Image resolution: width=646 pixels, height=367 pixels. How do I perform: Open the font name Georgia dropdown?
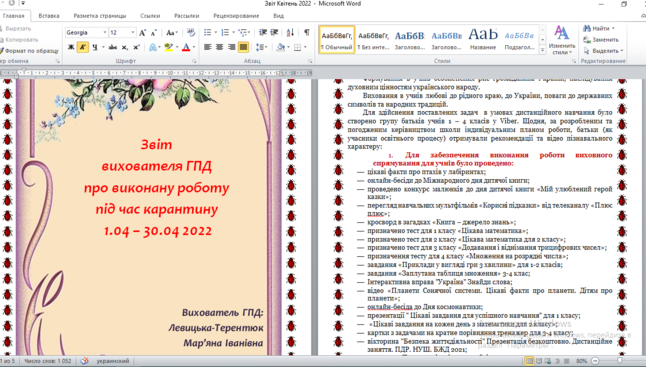105,33
